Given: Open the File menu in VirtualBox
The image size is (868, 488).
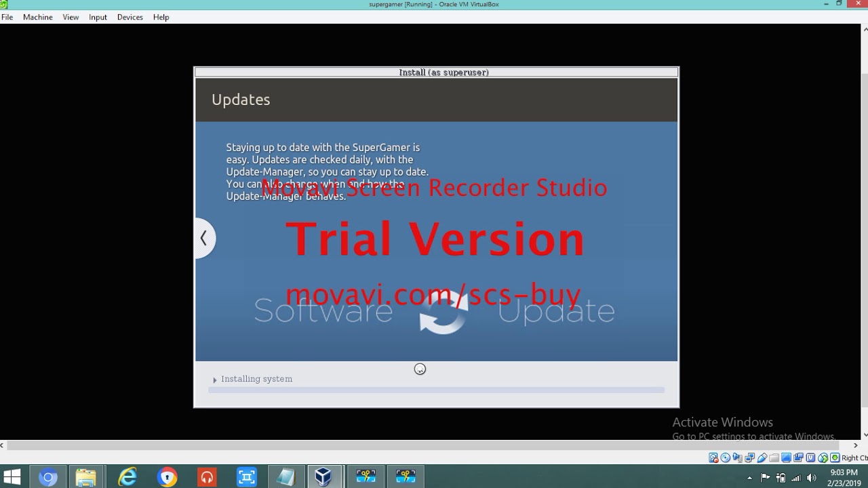Looking at the screenshot, I should 7,17.
